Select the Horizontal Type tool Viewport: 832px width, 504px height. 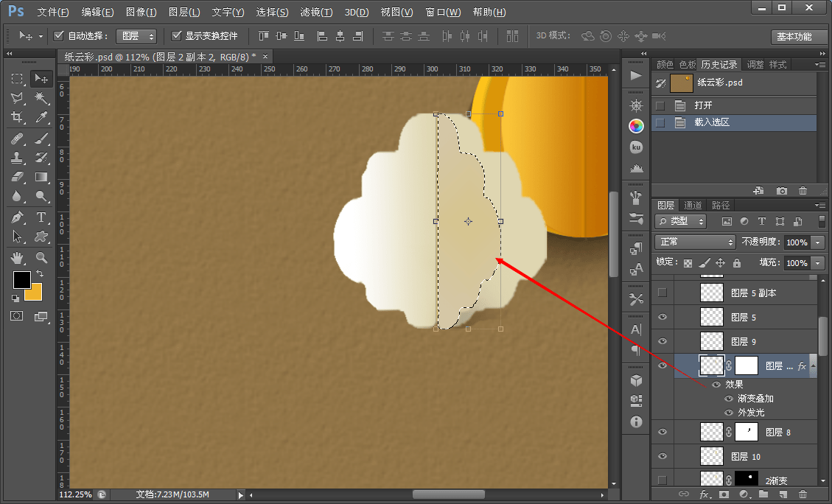[x=41, y=217]
